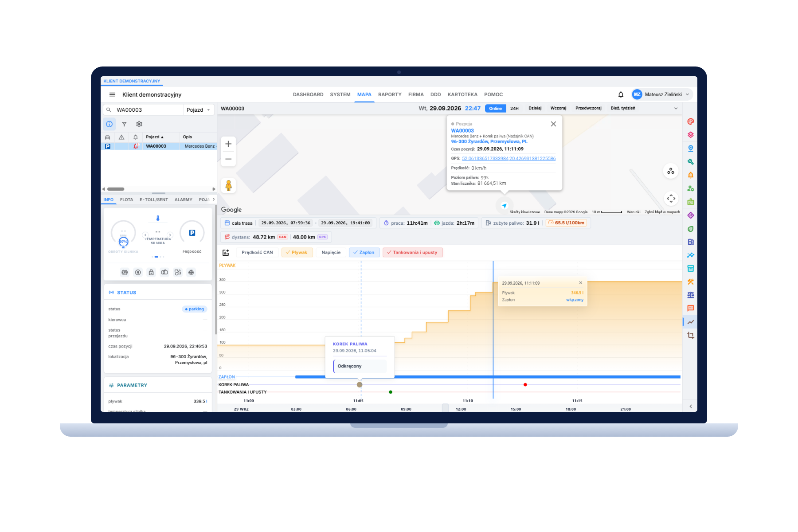The image size is (798, 532).
Task: Click the color palette icon in the right sidebar
Action: point(691,122)
